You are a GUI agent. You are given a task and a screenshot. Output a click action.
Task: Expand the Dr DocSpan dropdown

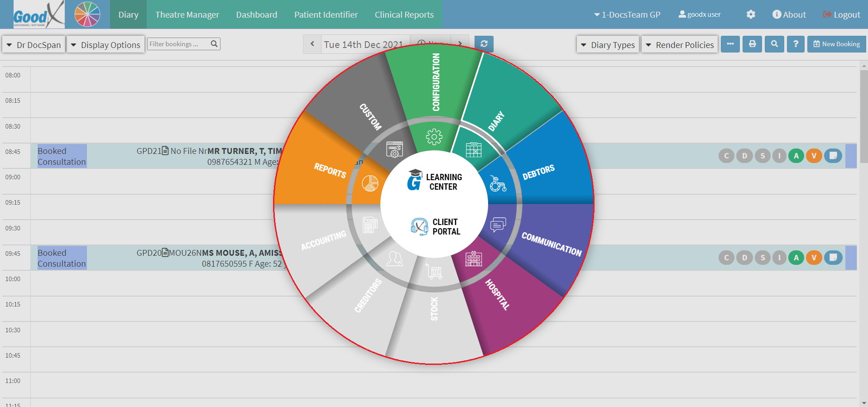tap(34, 45)
